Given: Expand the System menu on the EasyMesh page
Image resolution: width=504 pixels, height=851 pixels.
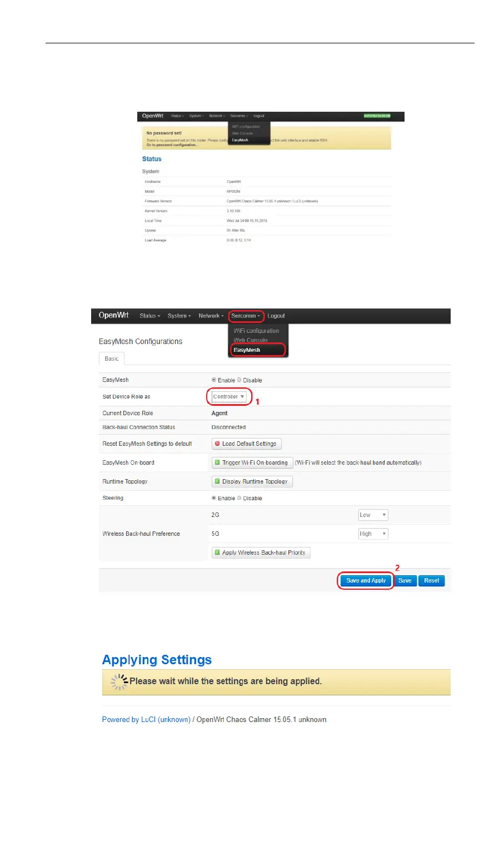Looking at the screenshot, I should coord(179,316).
